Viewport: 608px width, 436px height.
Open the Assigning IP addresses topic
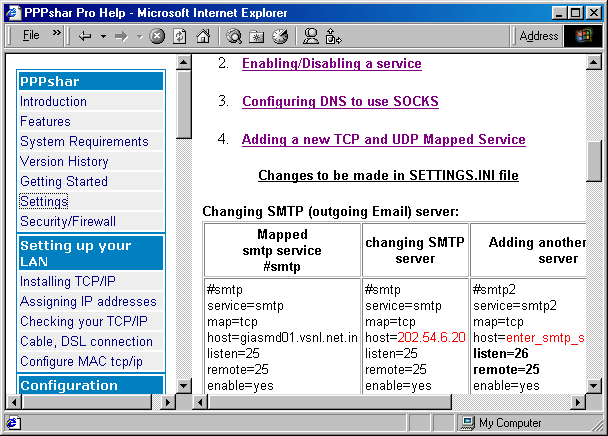[x=88, y=301]
